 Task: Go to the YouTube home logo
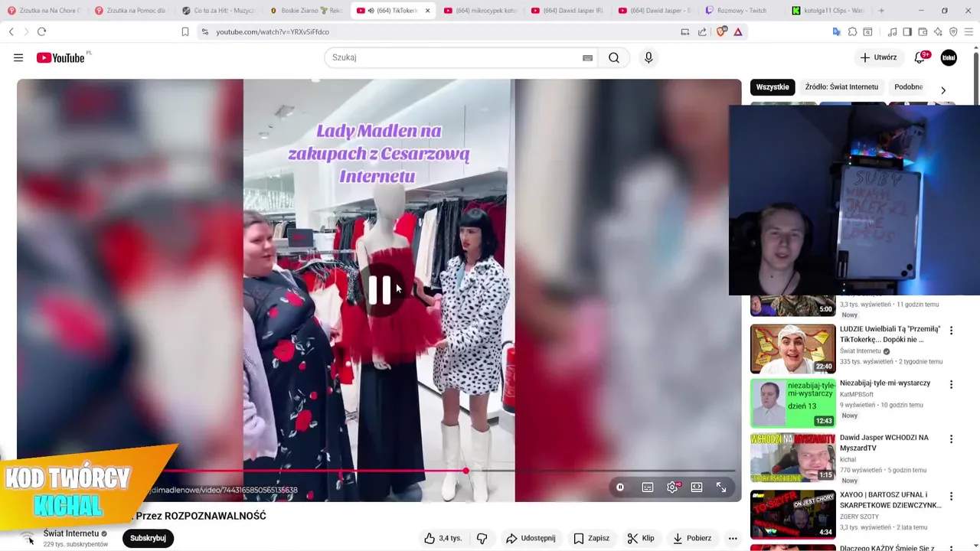point(61,57)
